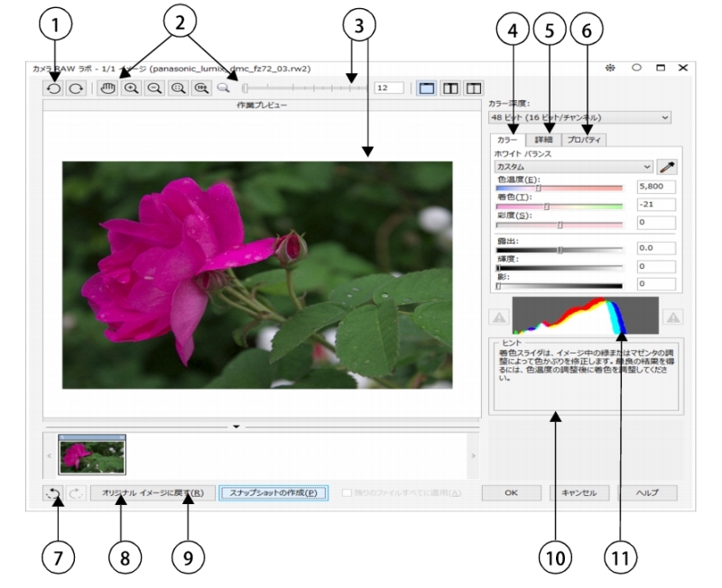Viewport: 722px width, 588px height.
Task: Switch to the 詳細 tab
Action: pyautogui.click(x=545, y=140)
